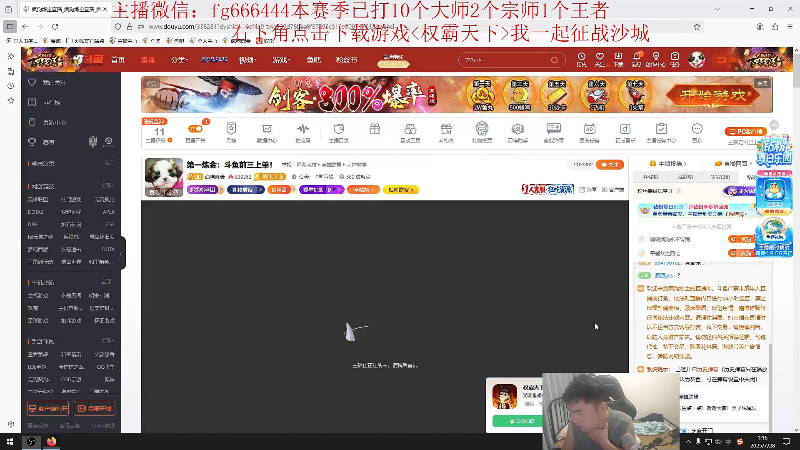Open the browser sidebar history clock icon

click(x=11, y=86)
